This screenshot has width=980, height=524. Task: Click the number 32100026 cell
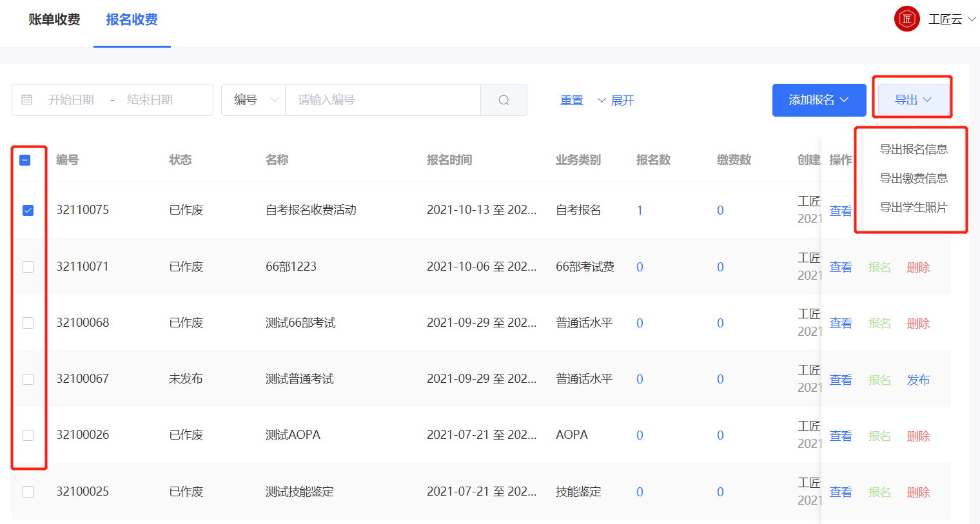[83, 435]
